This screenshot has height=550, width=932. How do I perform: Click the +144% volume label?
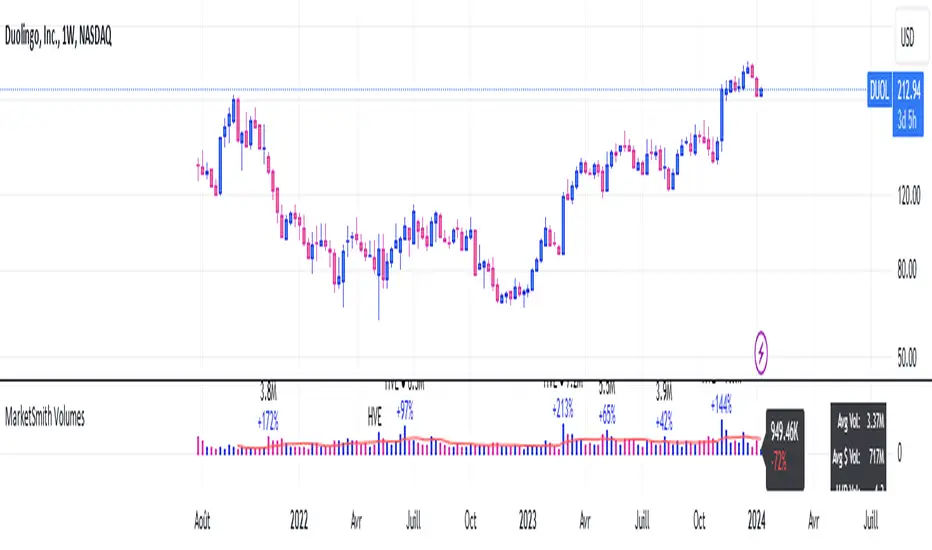click(721, 406)
